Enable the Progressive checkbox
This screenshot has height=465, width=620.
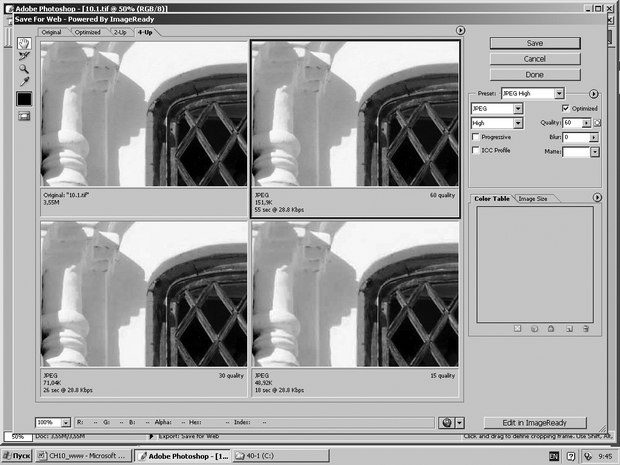(x=476, y=137)
